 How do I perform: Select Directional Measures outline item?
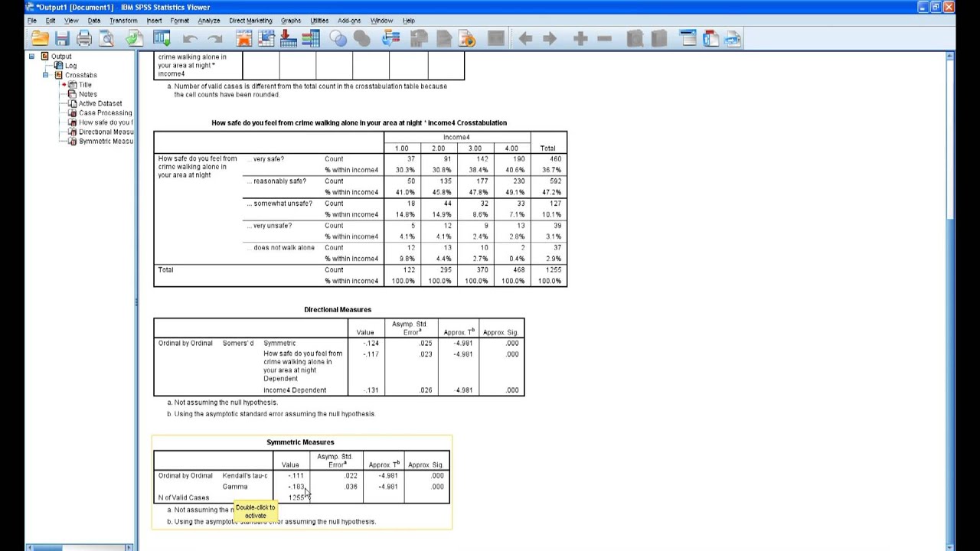106,132
